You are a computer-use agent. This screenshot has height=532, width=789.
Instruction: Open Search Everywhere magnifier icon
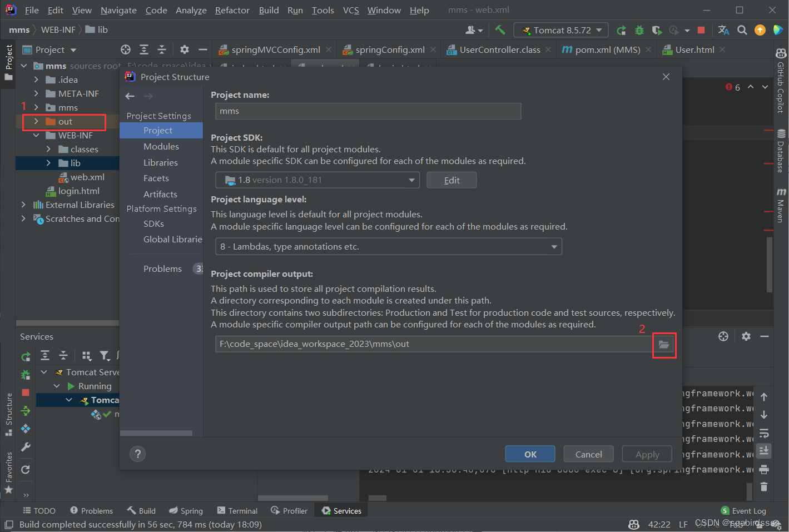click(742, 30)
